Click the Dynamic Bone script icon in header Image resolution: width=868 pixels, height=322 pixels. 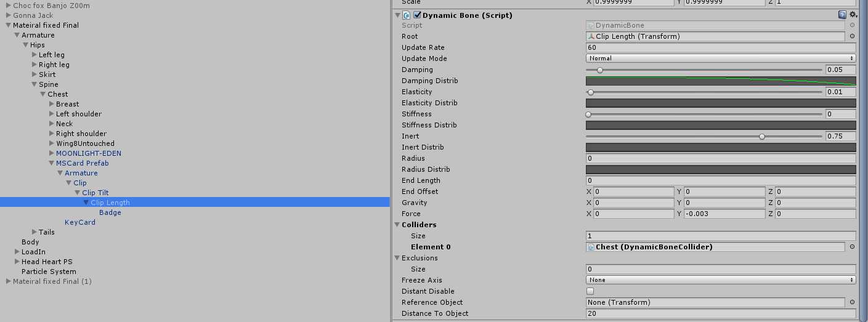[x=407, y=15]
